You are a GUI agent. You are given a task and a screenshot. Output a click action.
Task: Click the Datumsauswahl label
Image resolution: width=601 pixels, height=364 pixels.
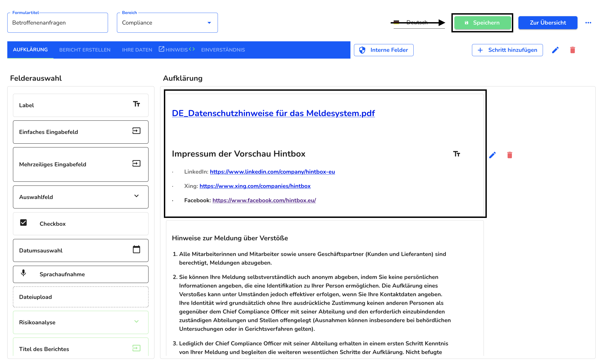41,251
